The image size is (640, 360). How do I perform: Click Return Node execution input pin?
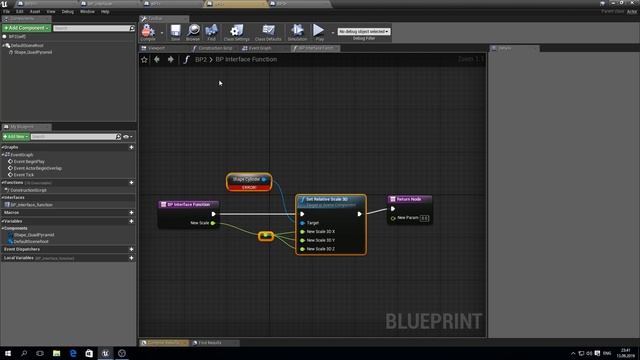click(393, 209)
